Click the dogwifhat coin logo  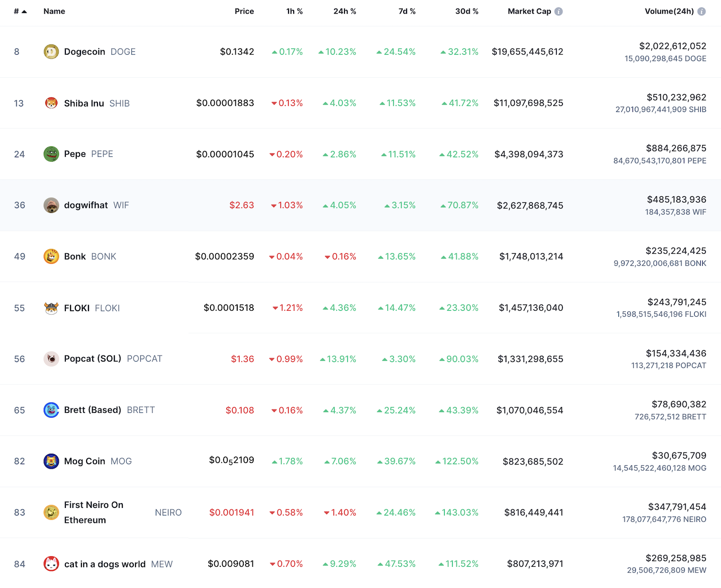[51, 205]
